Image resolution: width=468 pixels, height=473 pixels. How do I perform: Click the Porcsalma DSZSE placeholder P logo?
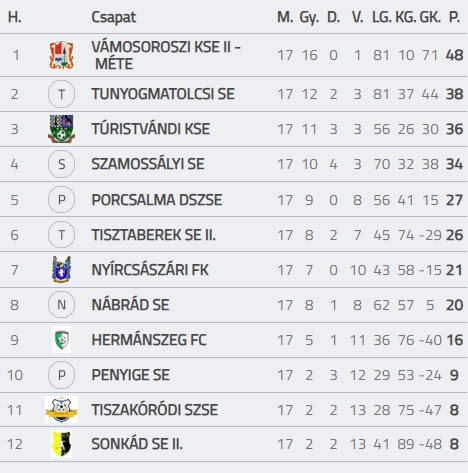click(61, 200)
